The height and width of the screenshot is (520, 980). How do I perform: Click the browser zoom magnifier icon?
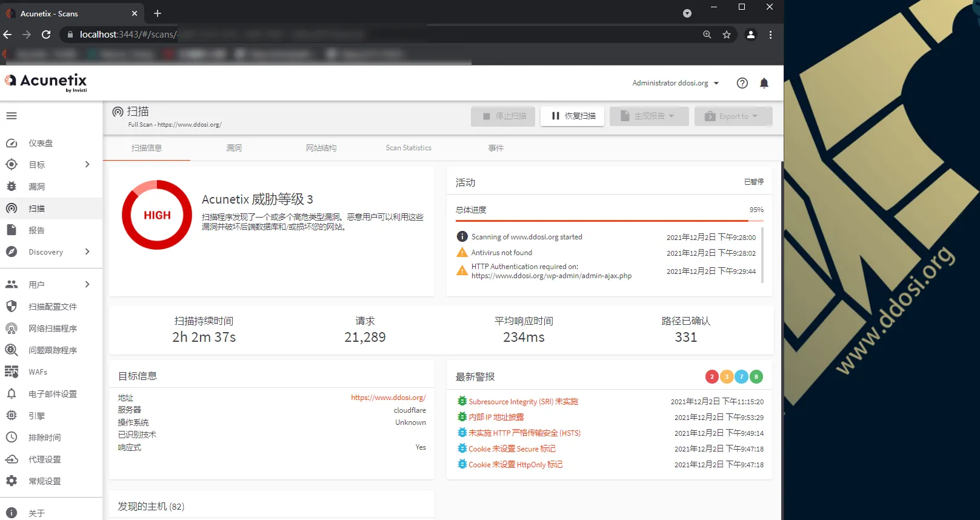[707, 35]
